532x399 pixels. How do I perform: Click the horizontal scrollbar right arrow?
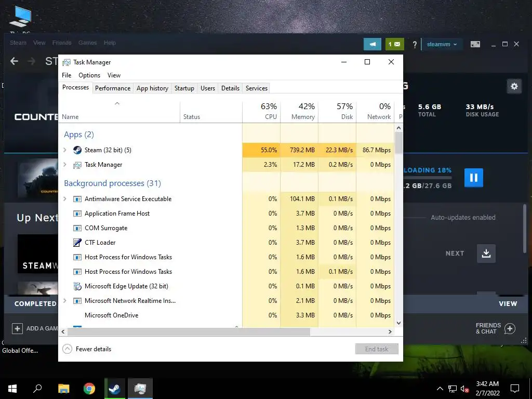pyautogui.click(x=390, y=332)
